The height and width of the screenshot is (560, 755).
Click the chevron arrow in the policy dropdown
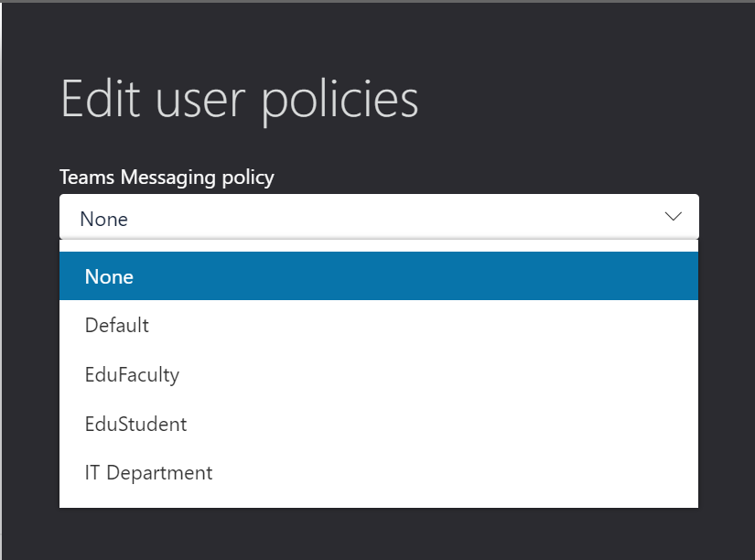(x=673, y=216)
